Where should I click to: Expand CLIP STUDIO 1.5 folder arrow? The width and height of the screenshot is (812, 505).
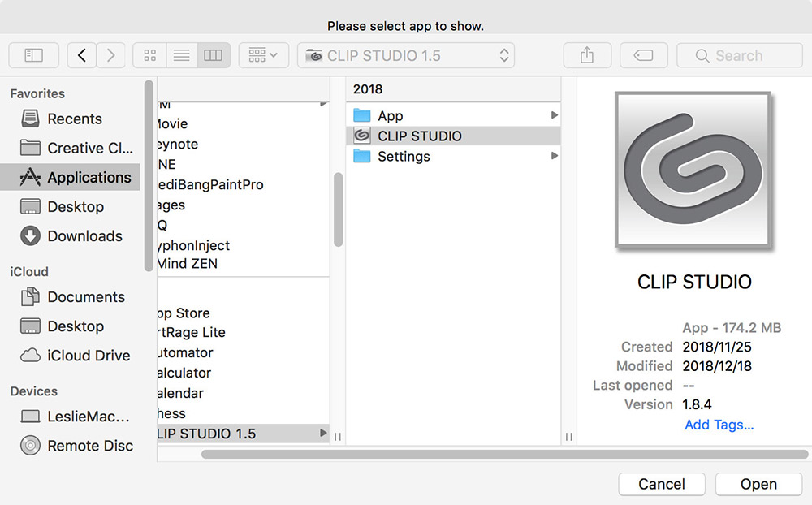pos(323,433)
